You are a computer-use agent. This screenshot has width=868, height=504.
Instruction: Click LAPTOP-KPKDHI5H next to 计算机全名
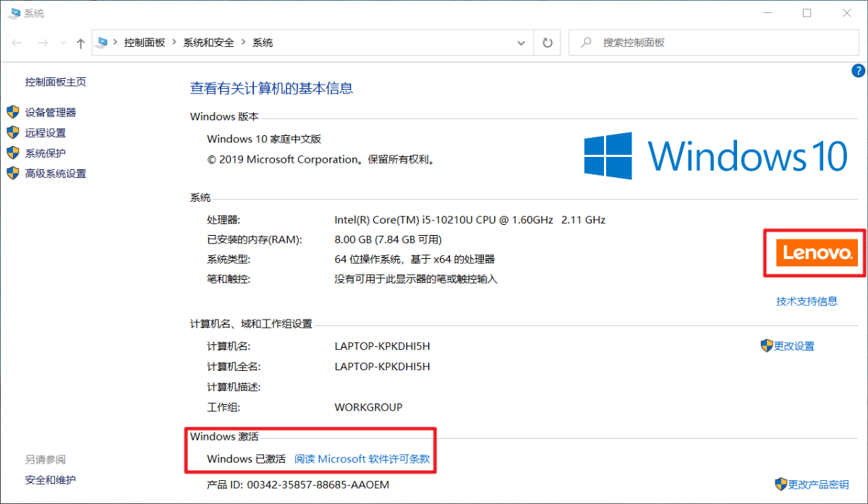click(382, 366)
